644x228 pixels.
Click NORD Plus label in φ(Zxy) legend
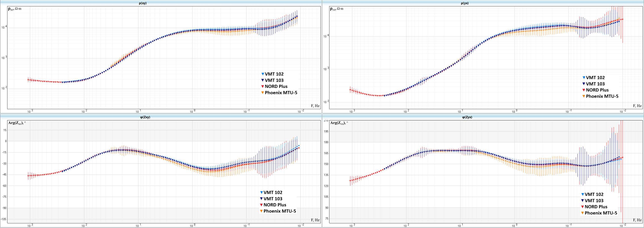[275, 205]
